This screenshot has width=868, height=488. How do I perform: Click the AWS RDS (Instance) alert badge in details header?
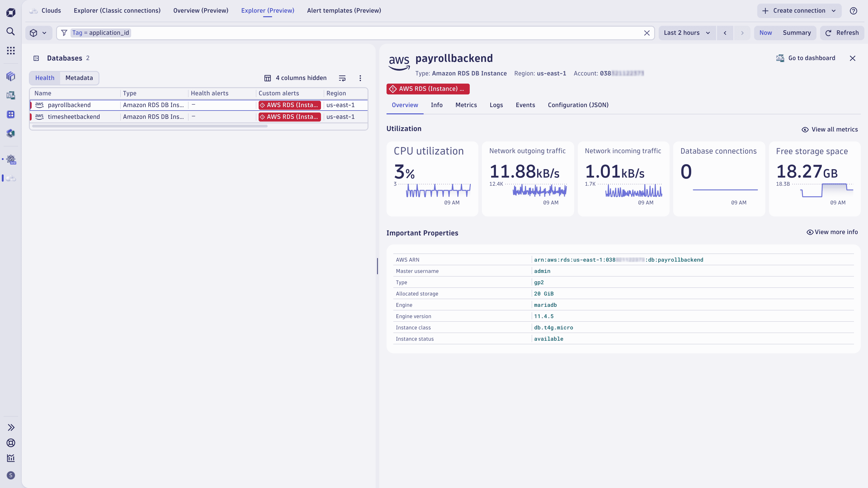[x=428, y=89]
